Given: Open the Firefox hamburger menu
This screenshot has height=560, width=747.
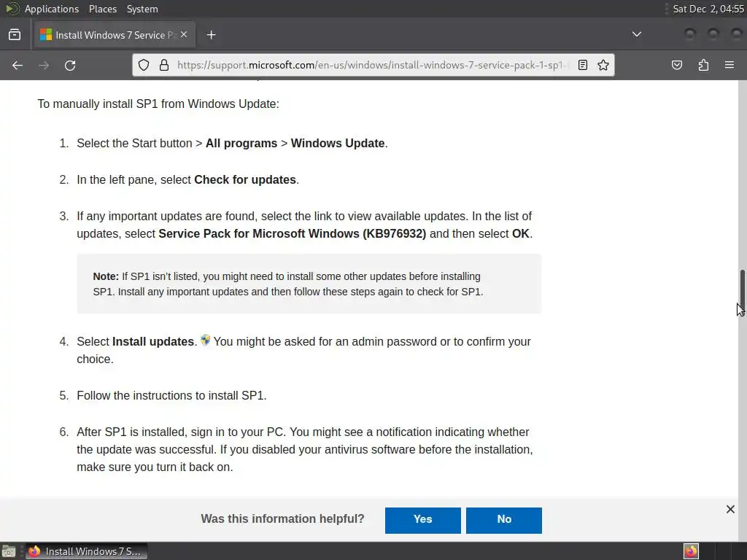Looking at the screenshot, I should (729, 65).
